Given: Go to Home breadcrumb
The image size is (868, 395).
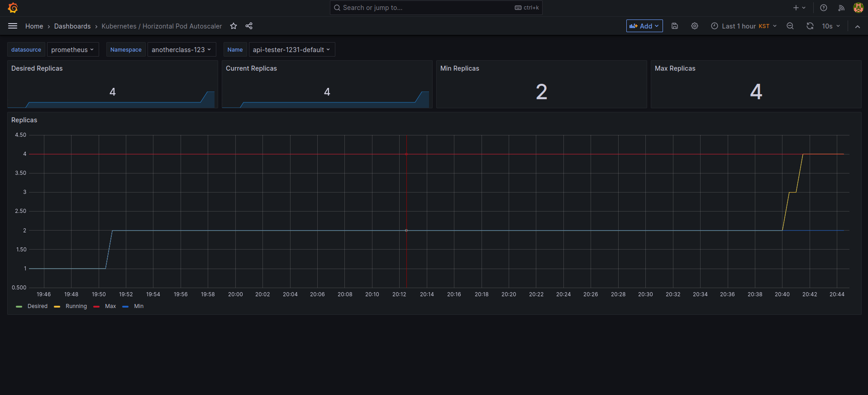Looking at the screenshot, I should pyautogui.click(x=34, y=26).
